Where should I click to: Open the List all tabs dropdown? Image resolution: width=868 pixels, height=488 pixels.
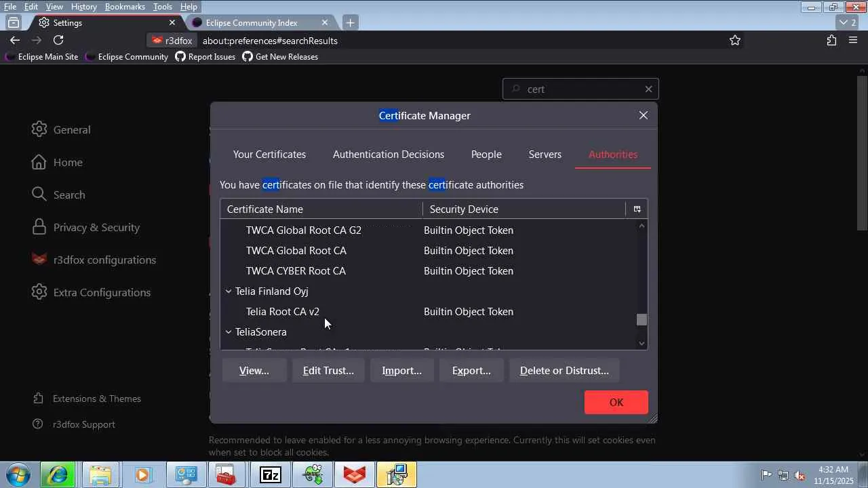(x=848, y=22)
